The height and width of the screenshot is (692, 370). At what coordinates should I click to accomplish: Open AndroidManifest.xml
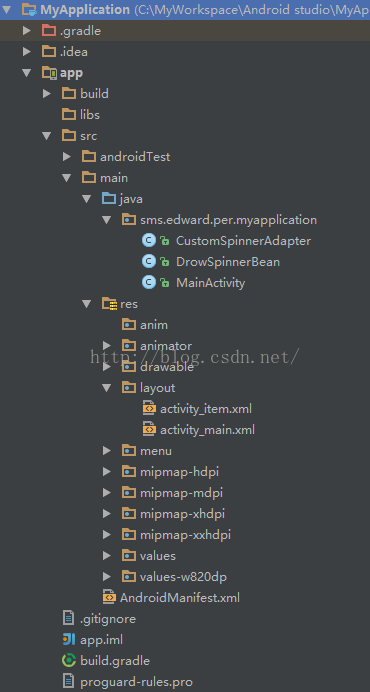click(x=180, y=598)
